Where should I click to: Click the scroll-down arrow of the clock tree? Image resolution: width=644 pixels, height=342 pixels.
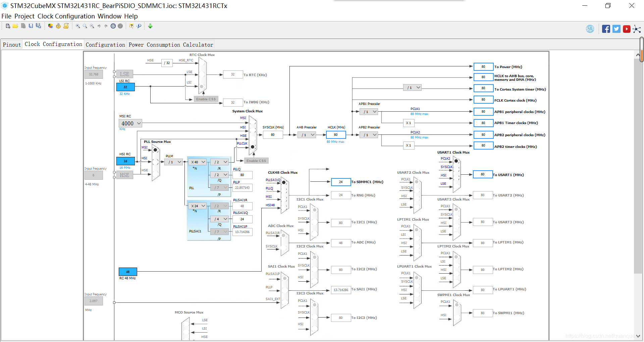click(638, 336)
